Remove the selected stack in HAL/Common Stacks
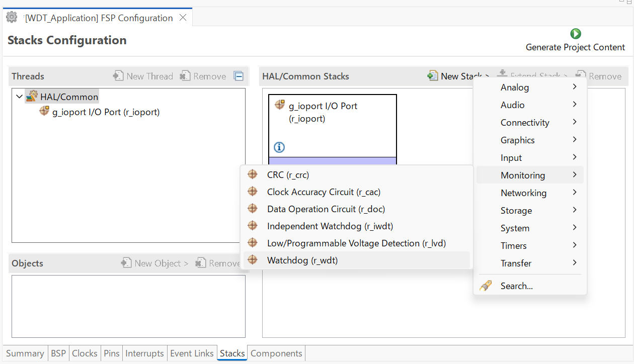 tap(599, 76)
